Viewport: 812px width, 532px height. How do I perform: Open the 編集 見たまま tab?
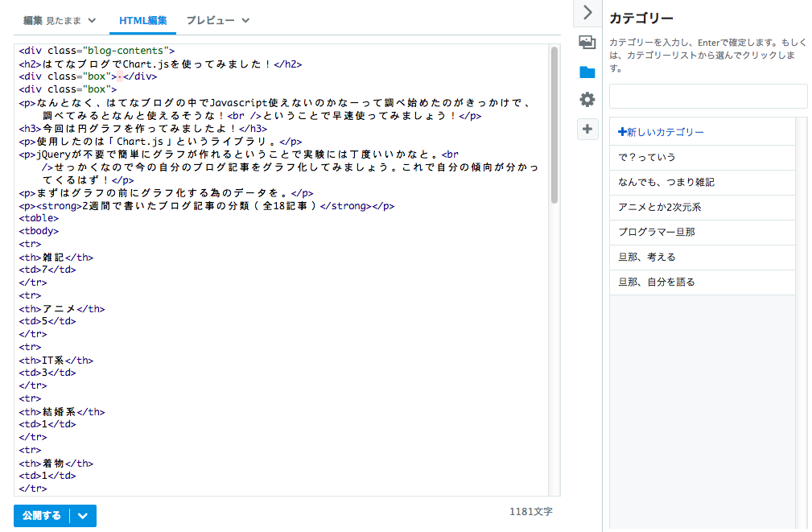pyautogui.click(x=52, y=21)
